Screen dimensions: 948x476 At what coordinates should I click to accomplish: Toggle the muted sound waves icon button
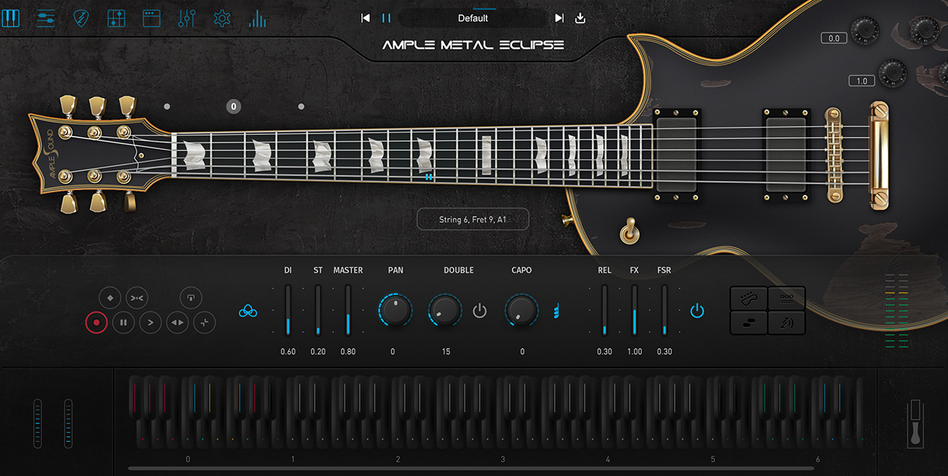point(787,322)
